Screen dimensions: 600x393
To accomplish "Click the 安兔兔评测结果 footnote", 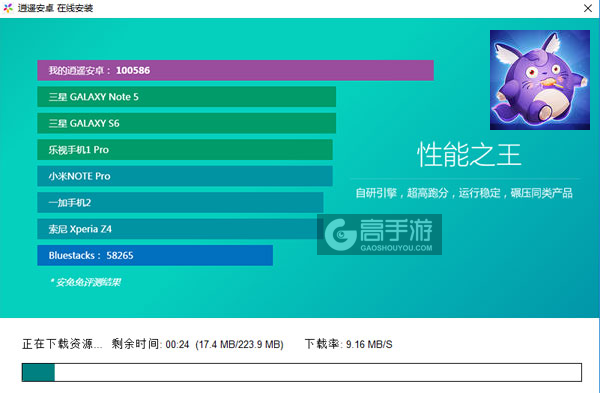I will (86, 282).
